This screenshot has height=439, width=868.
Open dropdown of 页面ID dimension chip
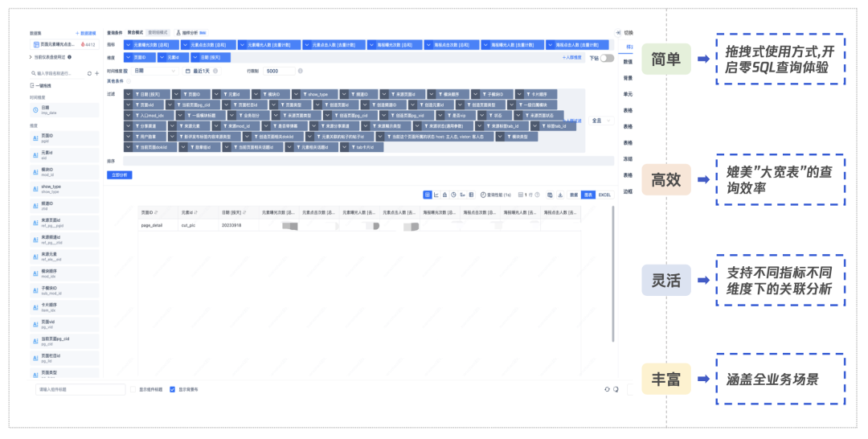point(129,58)
